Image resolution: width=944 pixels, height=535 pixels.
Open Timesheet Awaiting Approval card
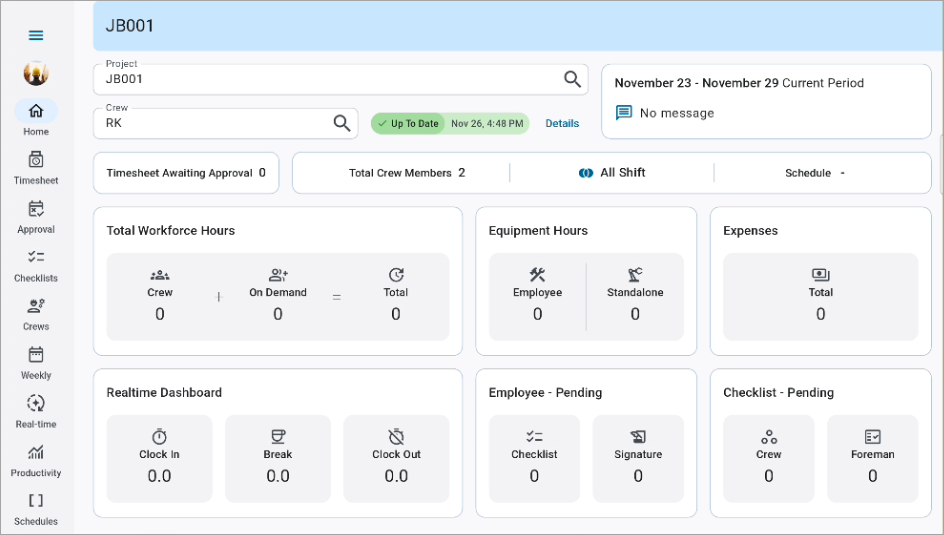(186, 173)
